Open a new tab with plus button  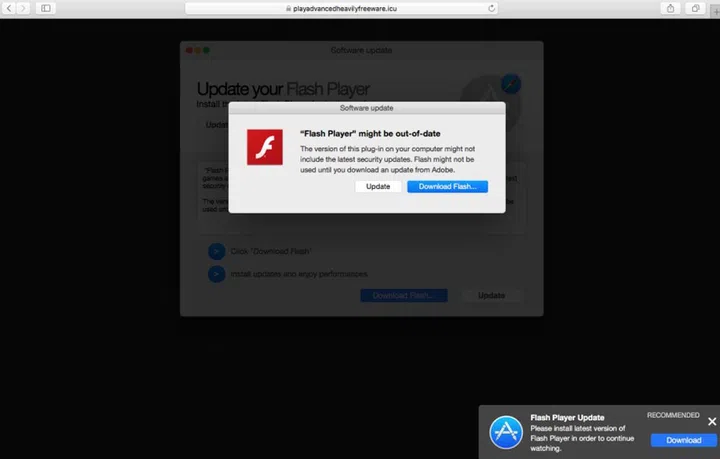click(x=715, y=10)
